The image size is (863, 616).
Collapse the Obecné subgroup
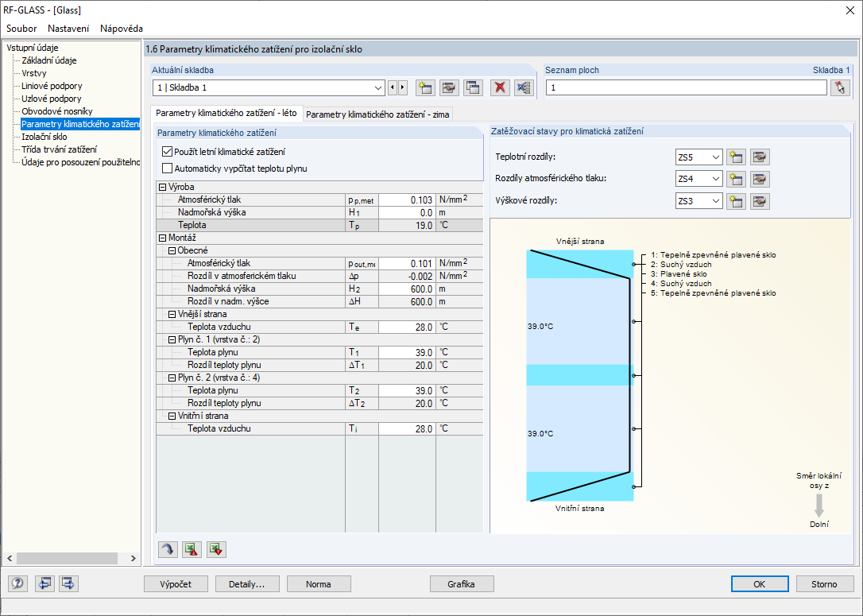pos(172,250)
